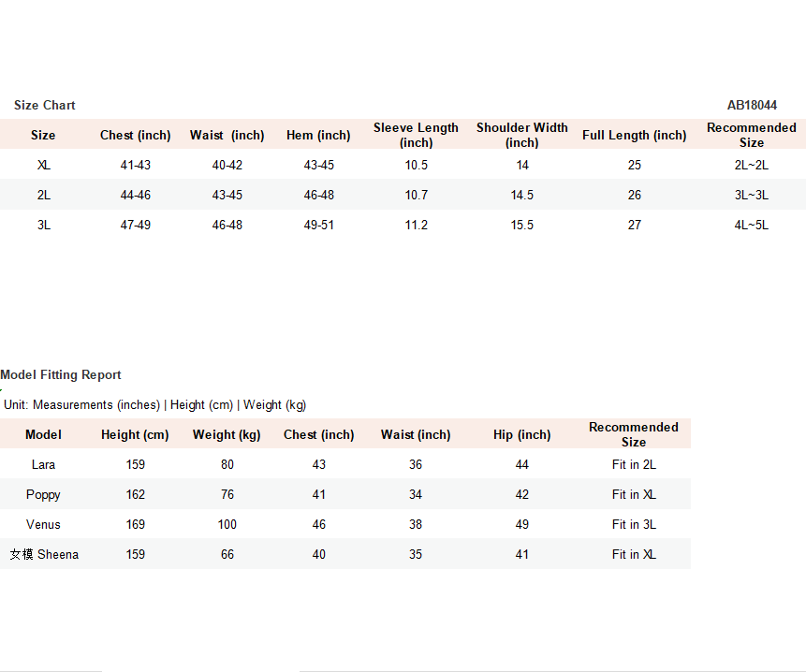Click model name Lara

pos(43,464)
